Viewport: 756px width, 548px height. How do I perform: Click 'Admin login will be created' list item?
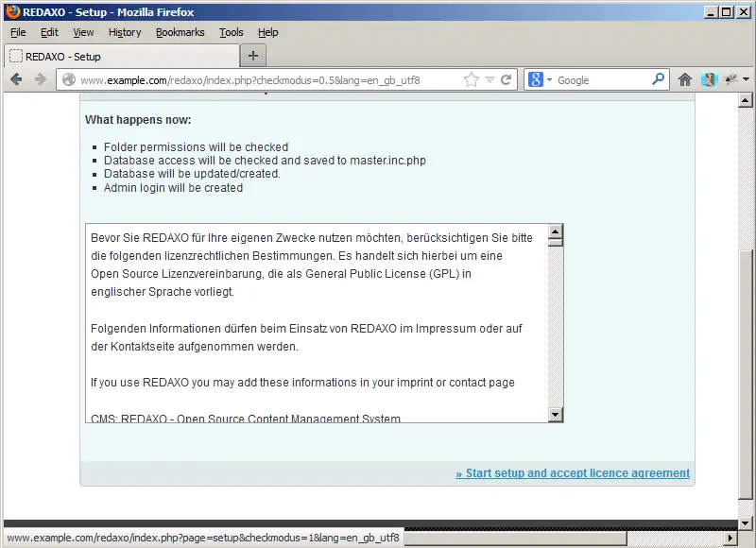[173, 188]
